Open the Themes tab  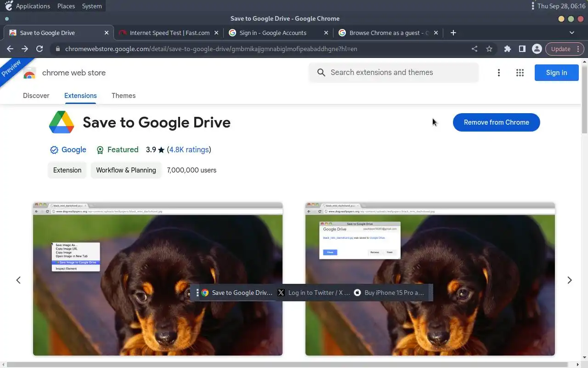(x=124, y=96)
